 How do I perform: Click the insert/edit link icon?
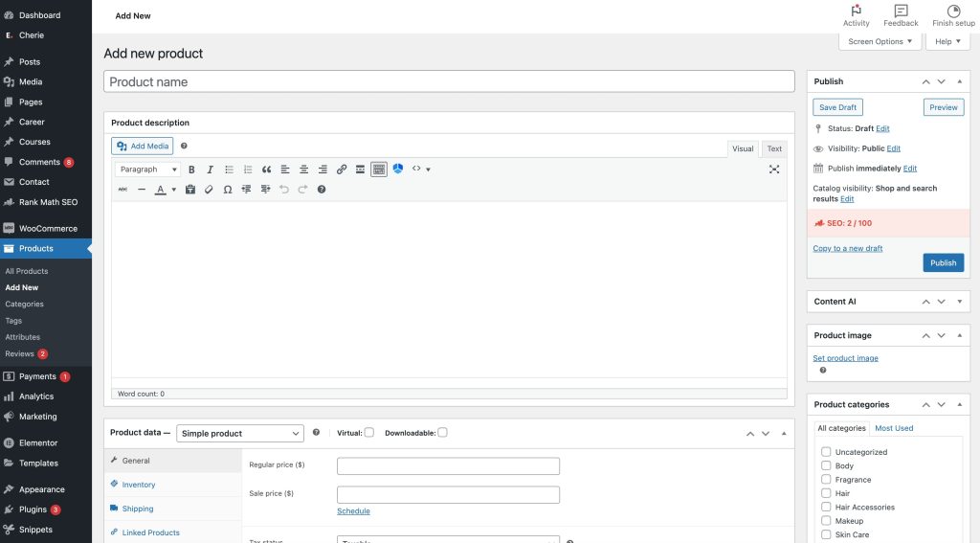point(342,170)
